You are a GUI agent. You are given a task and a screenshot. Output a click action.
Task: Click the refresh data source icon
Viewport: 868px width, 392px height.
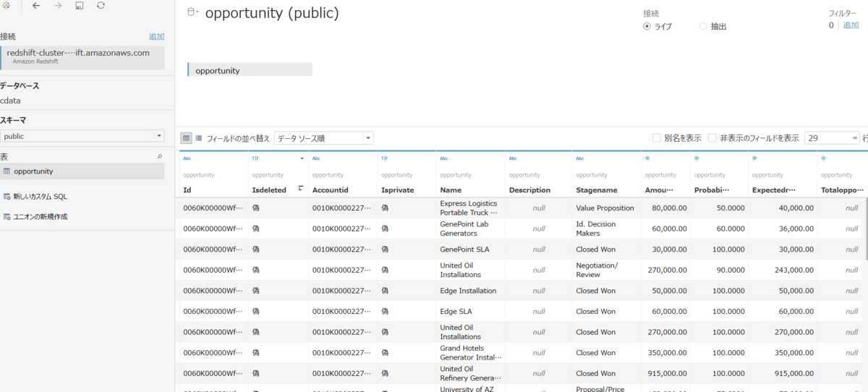pos(101,6)
